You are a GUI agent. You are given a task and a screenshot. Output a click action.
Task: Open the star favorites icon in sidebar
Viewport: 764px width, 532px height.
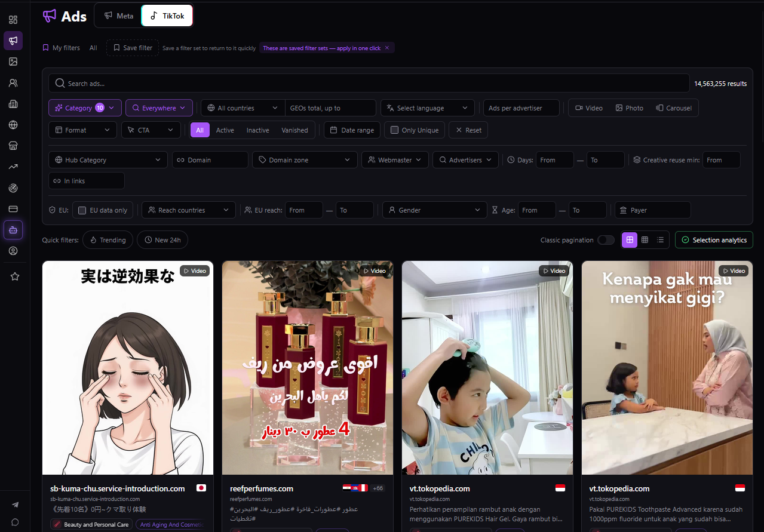[x=15, y=276]
